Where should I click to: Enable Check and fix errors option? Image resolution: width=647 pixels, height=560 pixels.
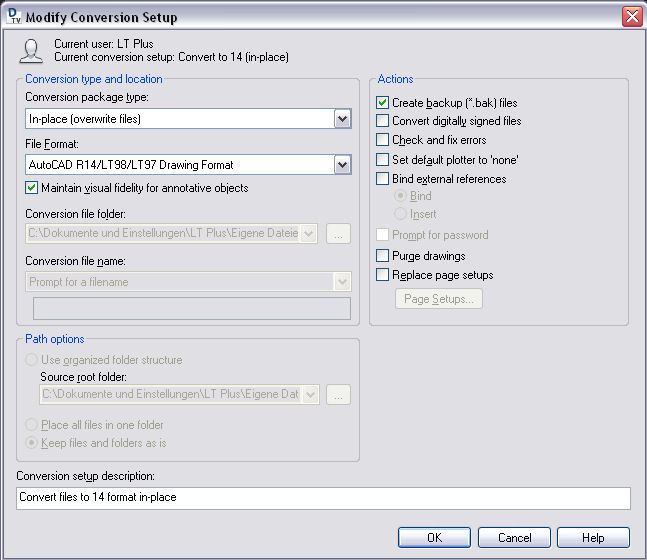point(383,140)
